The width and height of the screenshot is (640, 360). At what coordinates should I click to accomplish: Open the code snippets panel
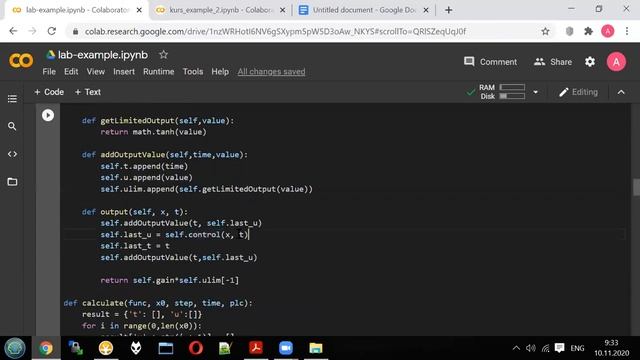point(12,154)
